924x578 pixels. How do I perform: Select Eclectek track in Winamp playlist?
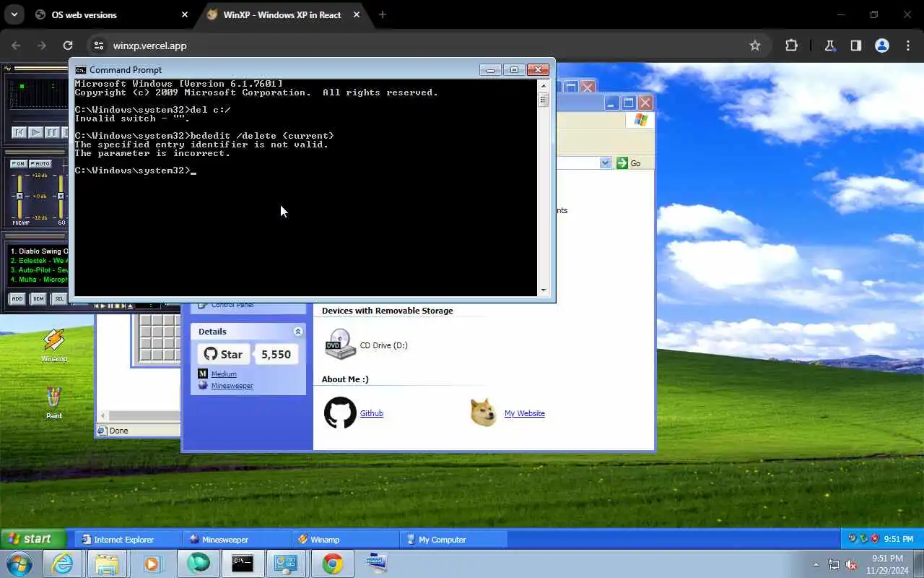point(40,261)
